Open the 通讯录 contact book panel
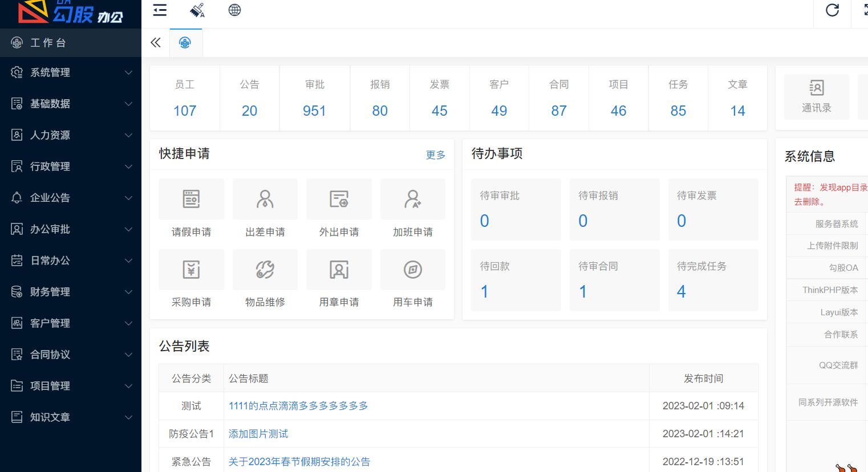This screenshot has width=868, height=472. click(x=816, y=96)
